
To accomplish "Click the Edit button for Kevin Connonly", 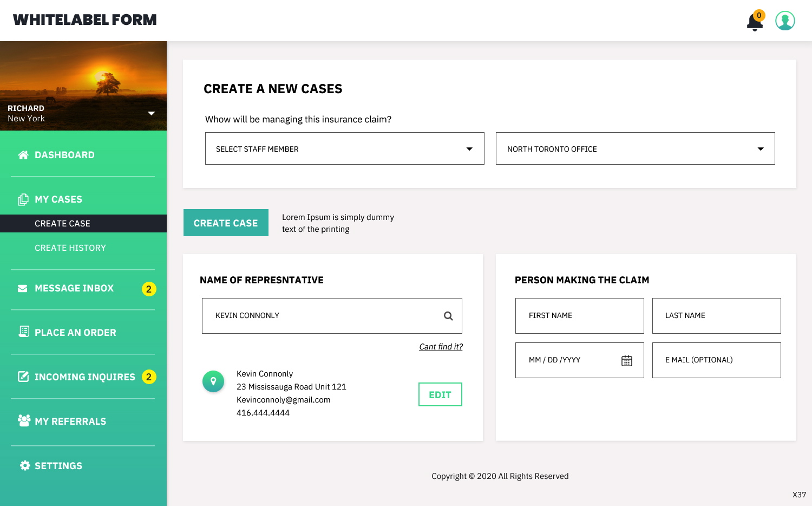I will [x=440, y=394].
